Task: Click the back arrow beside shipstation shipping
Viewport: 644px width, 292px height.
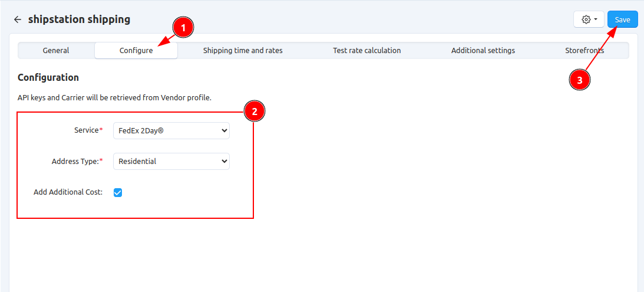Action: 17,19
